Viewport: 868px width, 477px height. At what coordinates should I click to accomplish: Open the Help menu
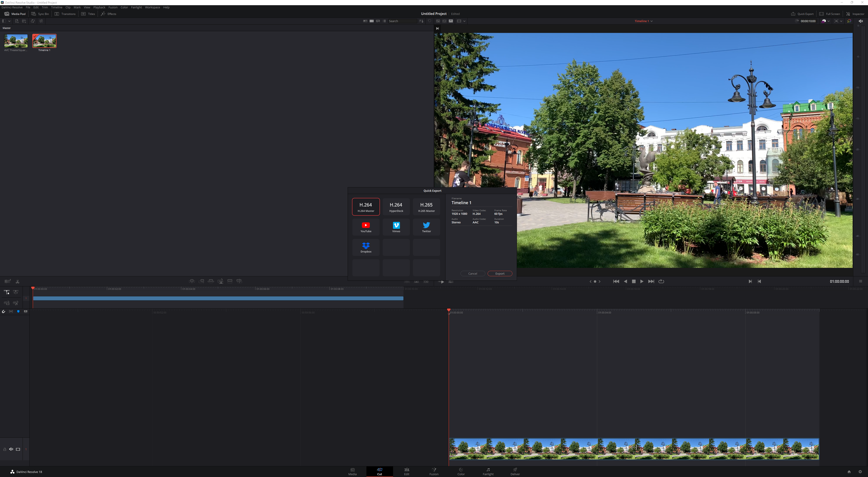pyautogui.click(x=166, y=7)
